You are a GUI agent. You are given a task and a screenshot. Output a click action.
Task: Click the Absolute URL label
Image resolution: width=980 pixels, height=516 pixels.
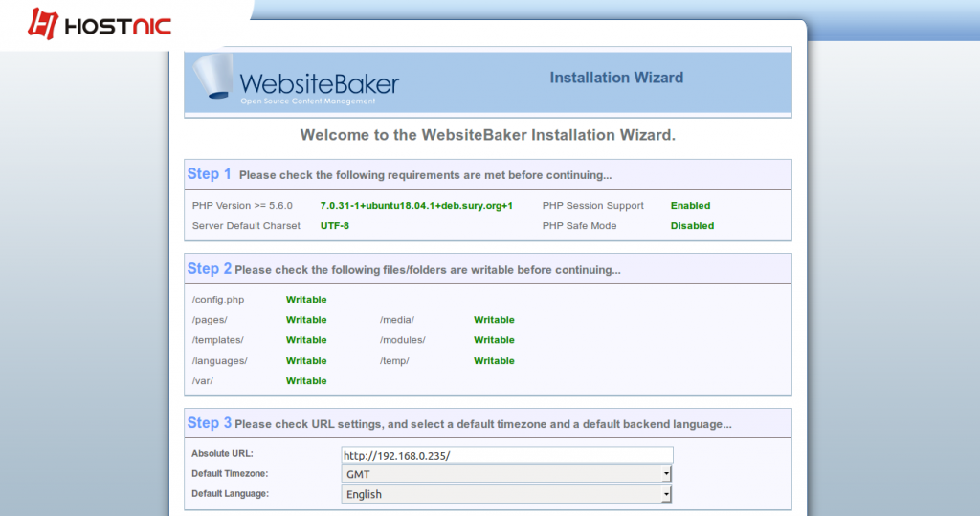222,453
